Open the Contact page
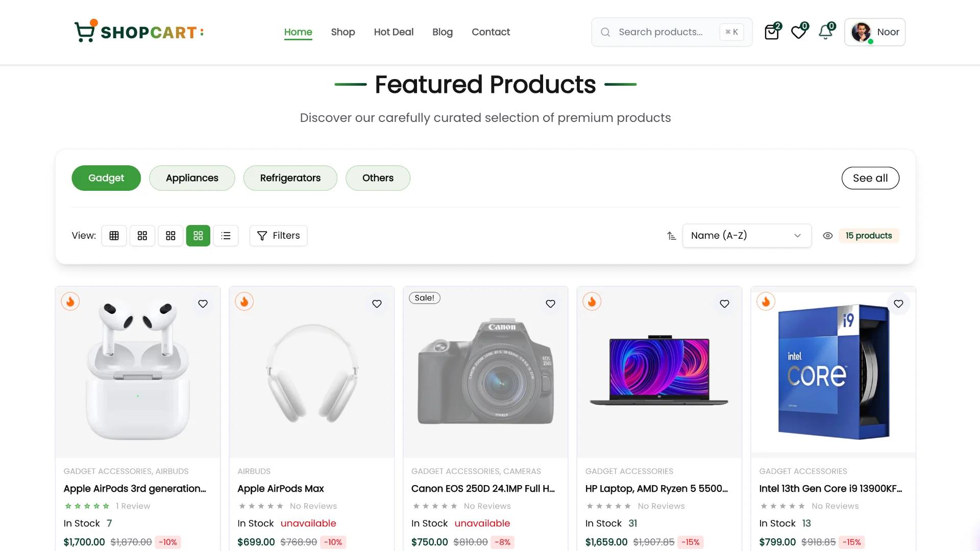The height and width of the screenshot is (551, 980). (x=491, y=32)
